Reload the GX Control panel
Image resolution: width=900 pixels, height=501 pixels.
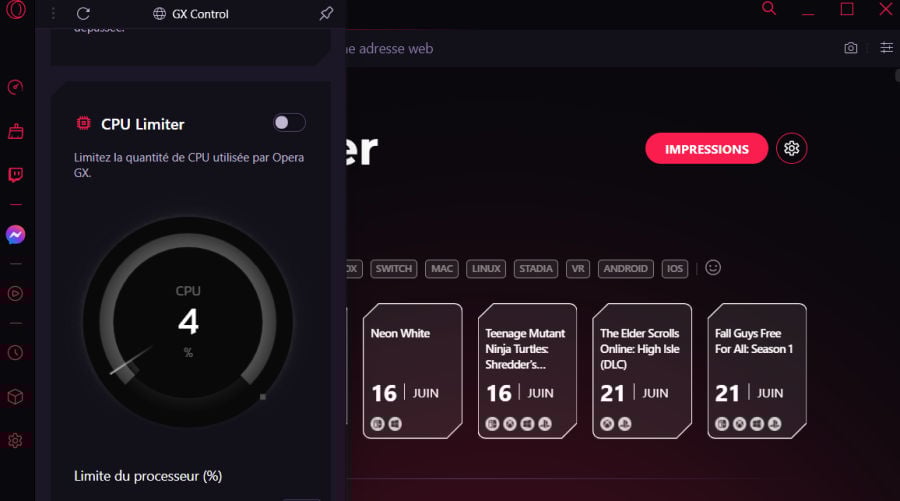pyautogui.click(x=83, y=13)
